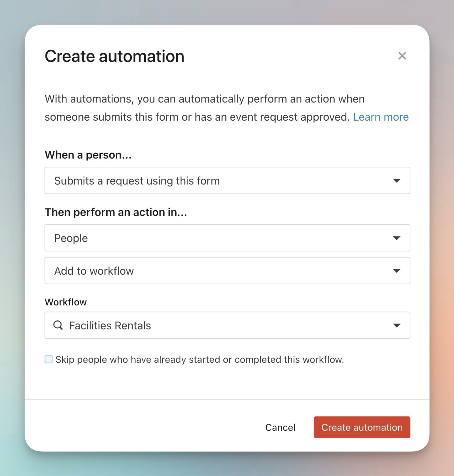Open the "Submits a request using this form" dropdown
Viewport: 454px width, 476px height.
pyautogui.click(x=218, y=181)
